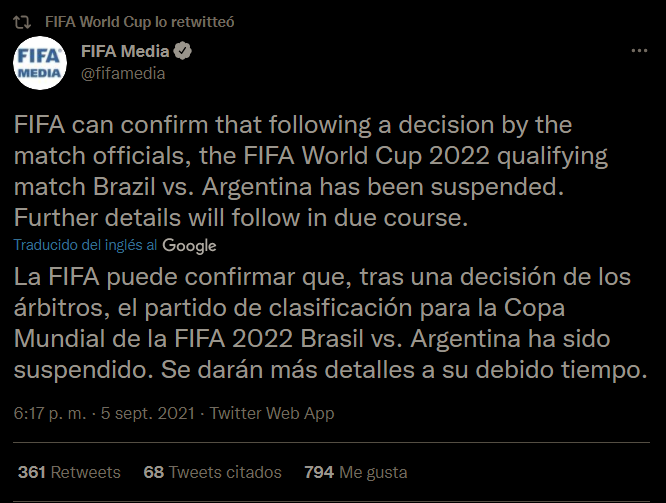Click the number 361 in retweet count
The height and width of the screenshot is (503, 666).
pyautogui.click(x=32, y=472)
